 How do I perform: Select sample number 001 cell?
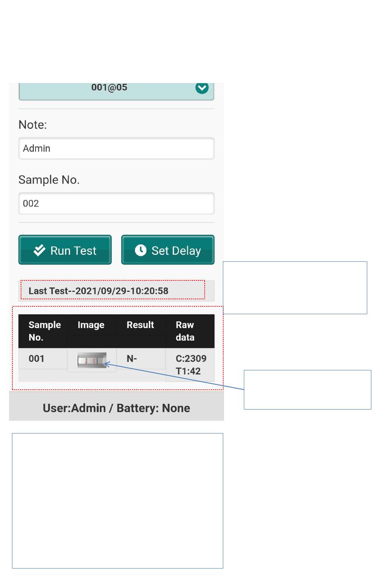(x=43, y=358)
